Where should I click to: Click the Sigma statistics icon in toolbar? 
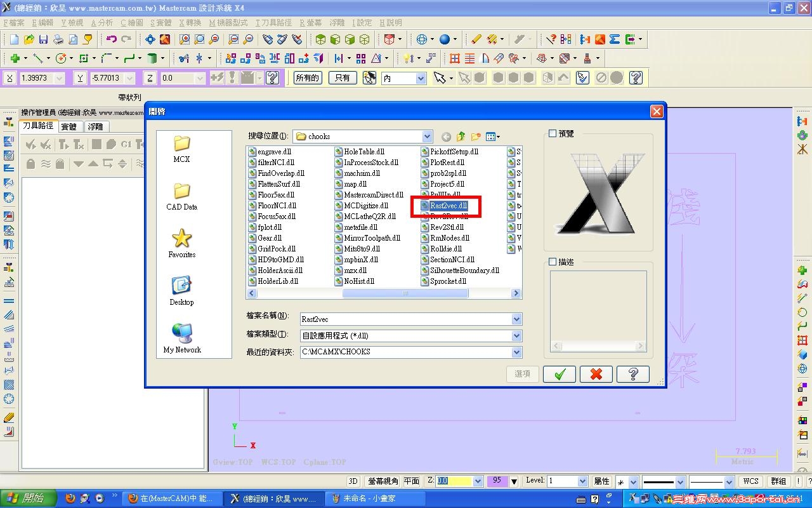(614, 39)
